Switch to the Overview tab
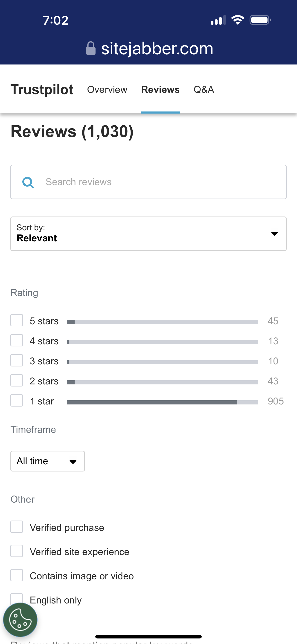297x644 pixels. (x=107, y=90)
